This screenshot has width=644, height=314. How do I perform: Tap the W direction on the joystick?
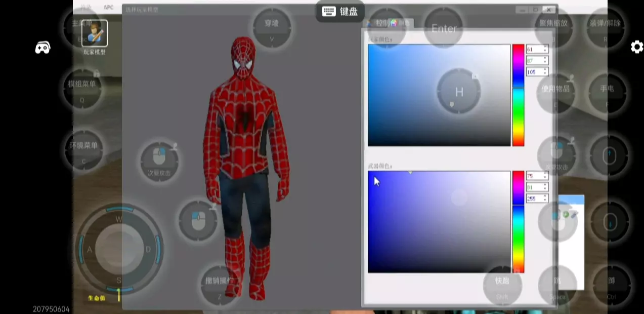119,219
